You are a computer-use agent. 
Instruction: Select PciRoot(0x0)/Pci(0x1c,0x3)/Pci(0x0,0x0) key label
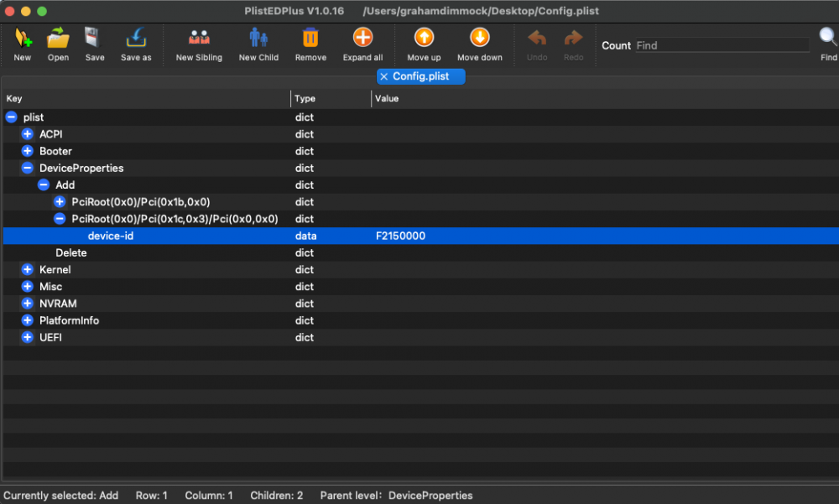tap(175, 219)
